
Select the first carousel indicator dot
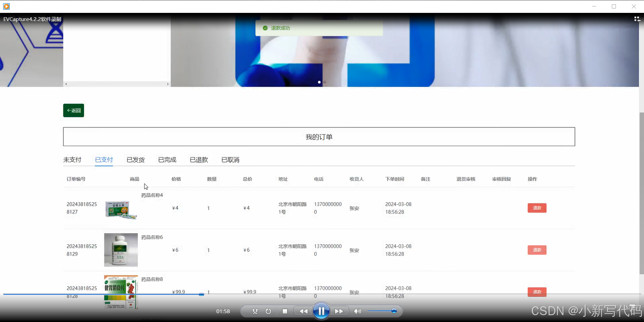point(319,82)
